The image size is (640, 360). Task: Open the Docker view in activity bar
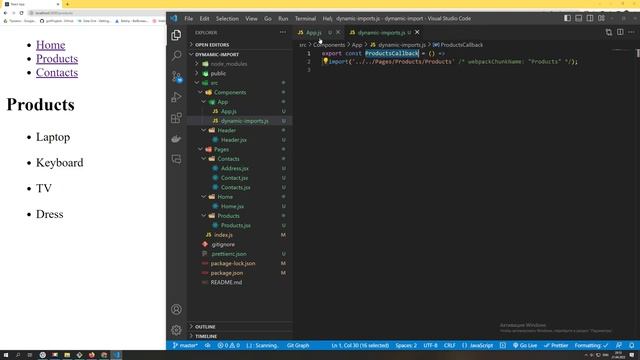(176, 139)
